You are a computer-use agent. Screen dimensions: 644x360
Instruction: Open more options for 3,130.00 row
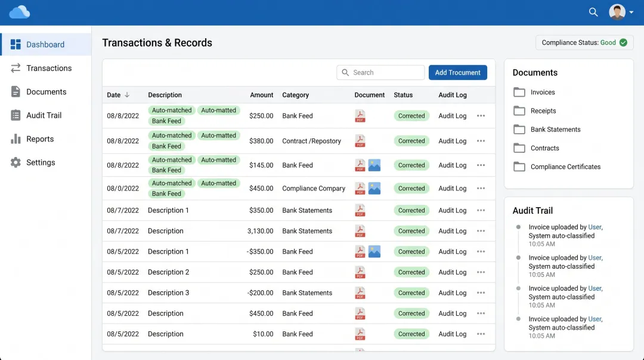tap(481, 231)
